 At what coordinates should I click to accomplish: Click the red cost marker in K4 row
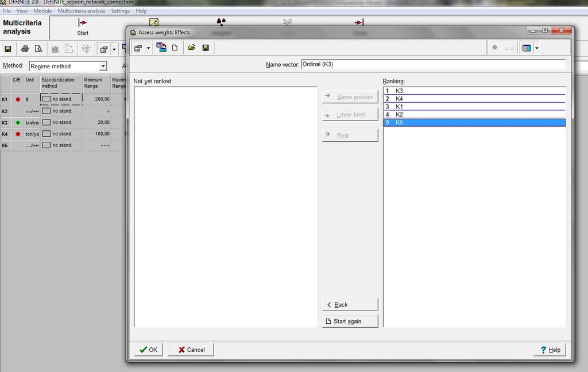coord(18,134)
